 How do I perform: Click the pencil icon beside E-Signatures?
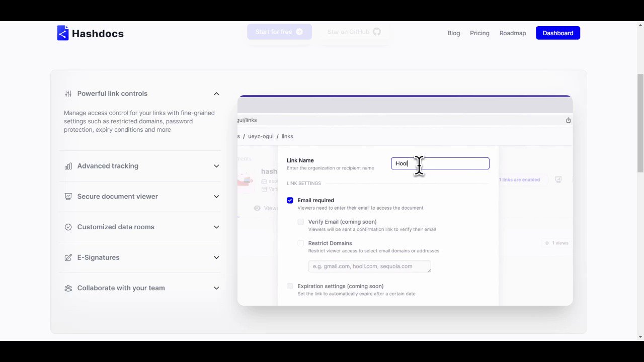68,257
